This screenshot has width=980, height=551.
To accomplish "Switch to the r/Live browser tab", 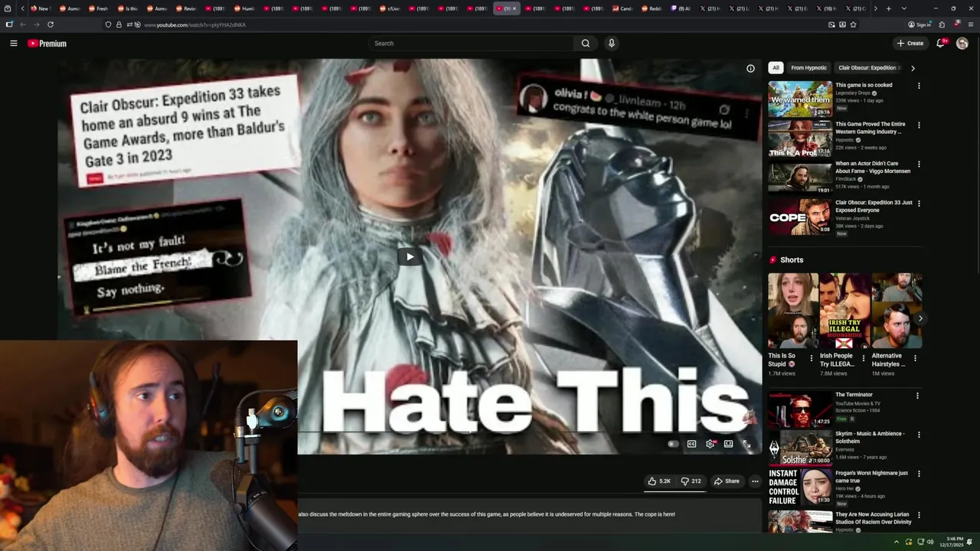I will [x=390, y=8].
